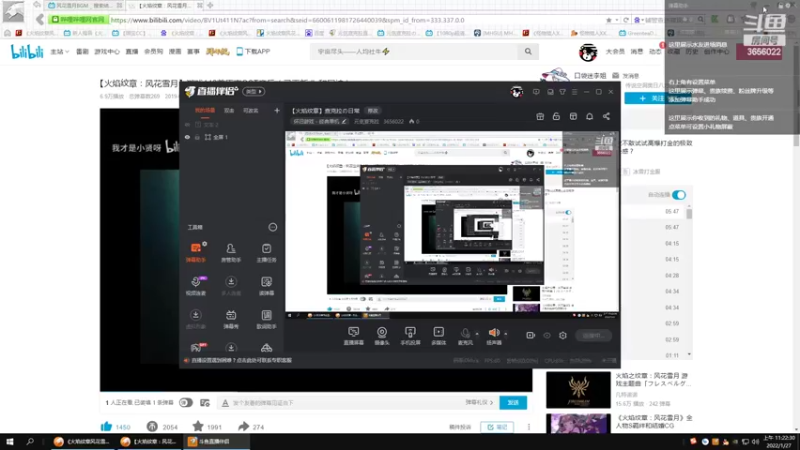The image size is (800, 450).
Task: Click the Bilibili search magnifier icon
Action: click(528, 52)
